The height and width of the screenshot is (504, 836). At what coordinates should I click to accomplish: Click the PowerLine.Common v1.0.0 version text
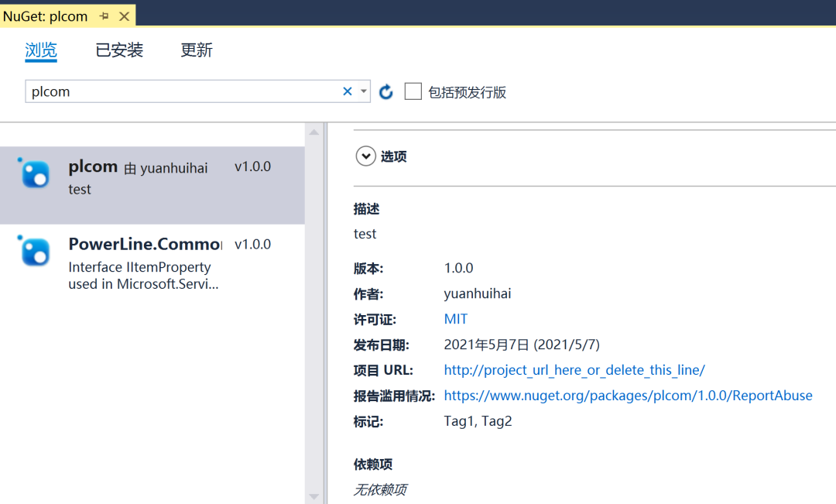click(252, 245)
